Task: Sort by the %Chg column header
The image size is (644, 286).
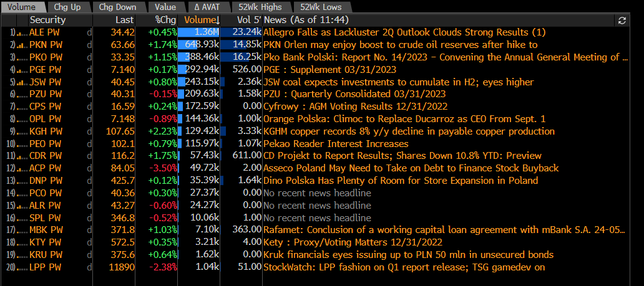Action: [x=165, y=20]
